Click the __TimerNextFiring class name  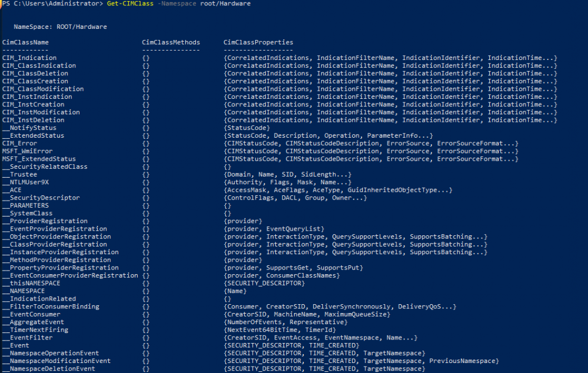(x=35, y=330)
